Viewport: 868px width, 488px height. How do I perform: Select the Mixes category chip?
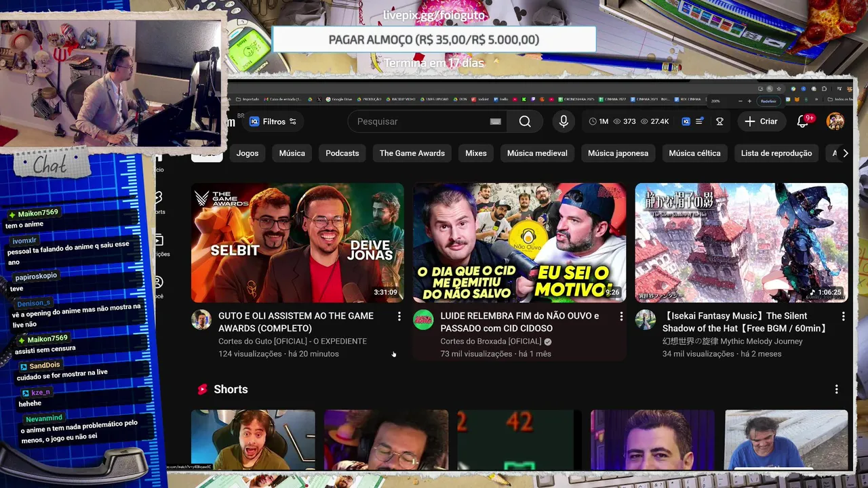(x=476, y=153)
